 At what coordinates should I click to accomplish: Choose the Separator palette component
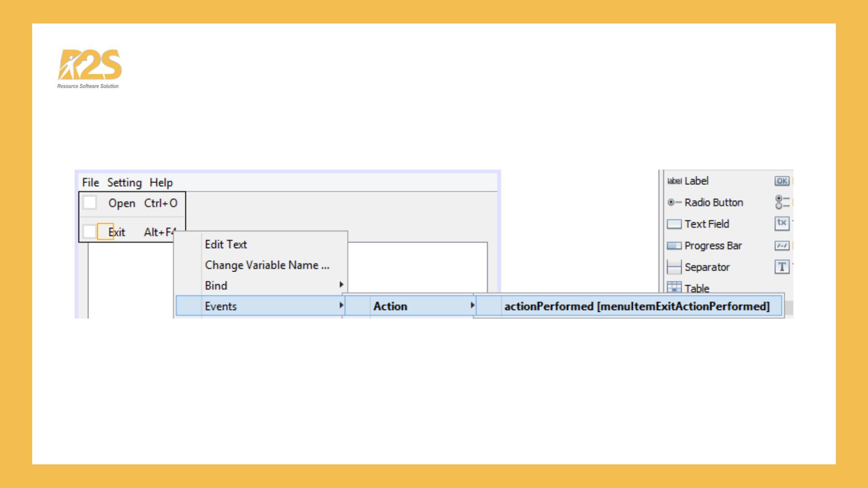[x=707, y=267]
